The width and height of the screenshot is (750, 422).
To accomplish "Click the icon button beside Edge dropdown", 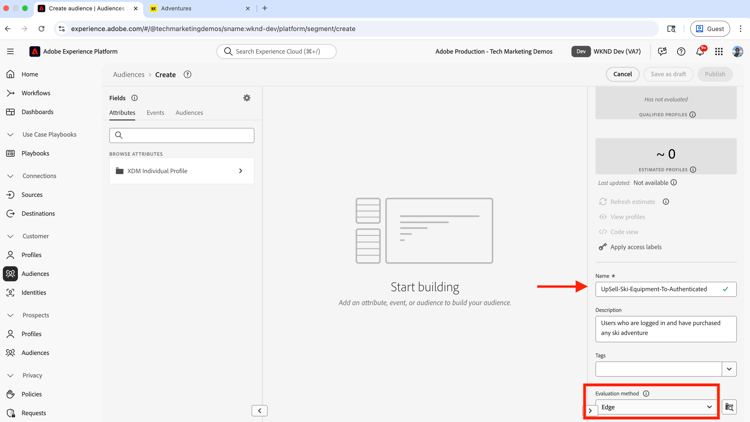I will click(729, 407).
